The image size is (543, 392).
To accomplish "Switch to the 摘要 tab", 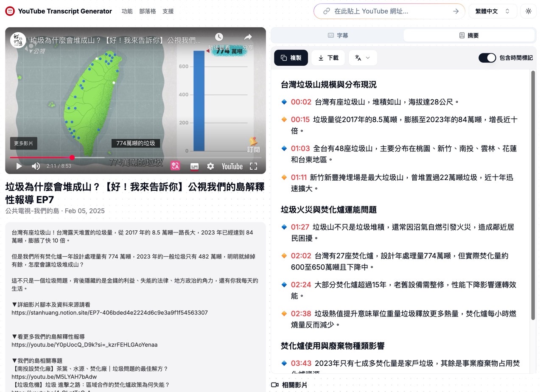I will [x=469, y=36].
